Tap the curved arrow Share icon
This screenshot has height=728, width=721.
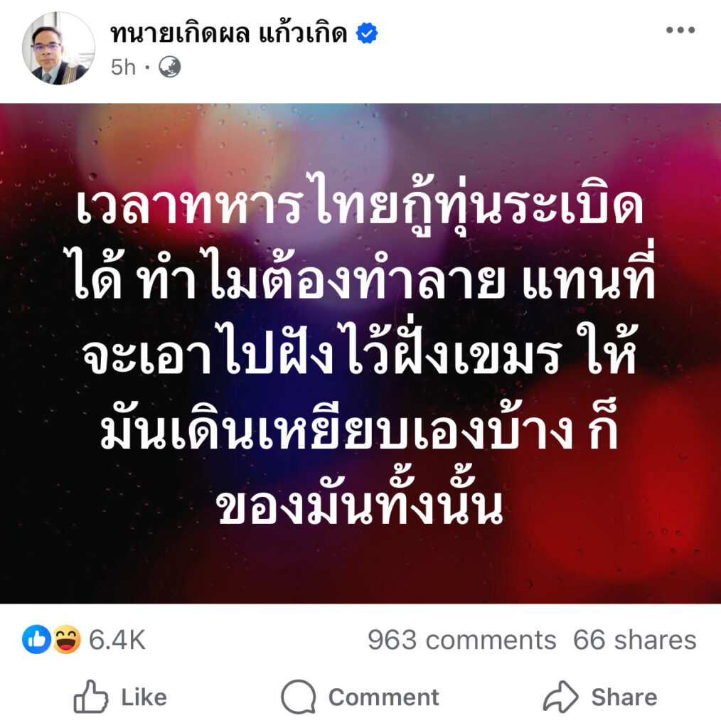(x=561, y=697)
